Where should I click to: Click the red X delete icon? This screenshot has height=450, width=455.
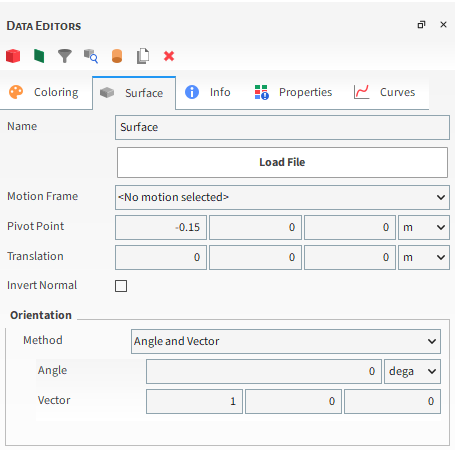tap(169, 56)
